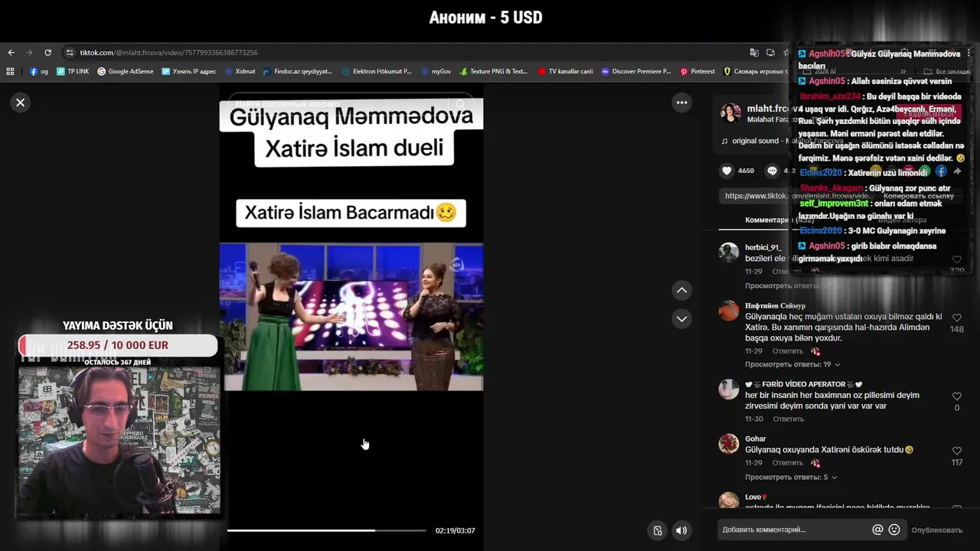Screen dimensions: 980x551
Task: Reload the page with refresh icon
Action: point(47,53)
